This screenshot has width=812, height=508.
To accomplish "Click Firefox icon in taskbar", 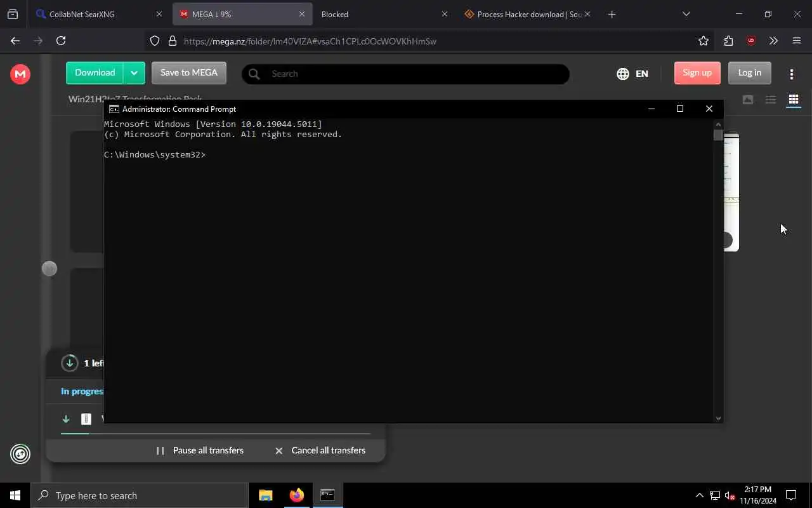I will [x=296, y=495].
